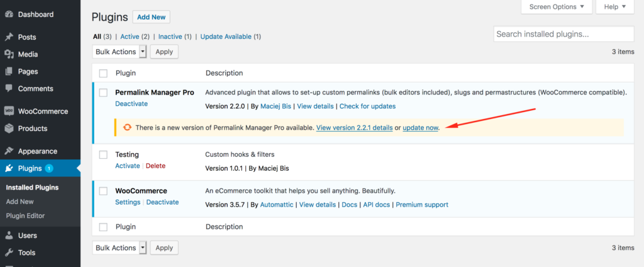Open the WooCommerce Docs link

[350, 205]
